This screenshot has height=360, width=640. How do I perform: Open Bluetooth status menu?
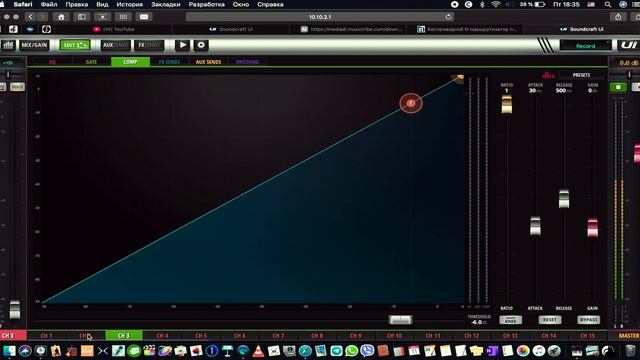click(x=482, y=4)
